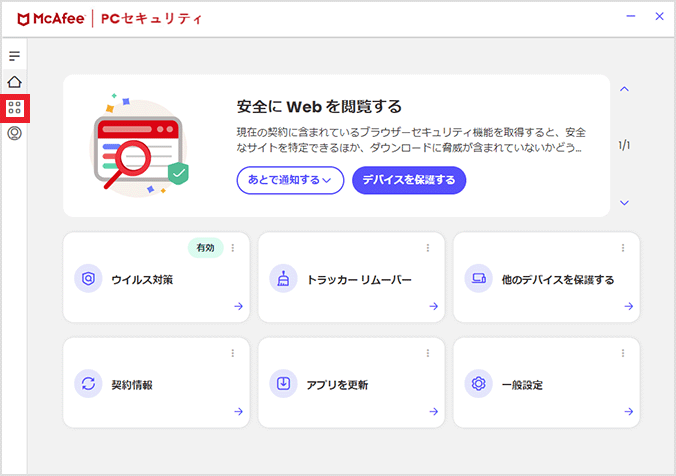The image size is (676, 476).
Task: Open 他のデバイスを保護する via its arrow
Action: 629,306
